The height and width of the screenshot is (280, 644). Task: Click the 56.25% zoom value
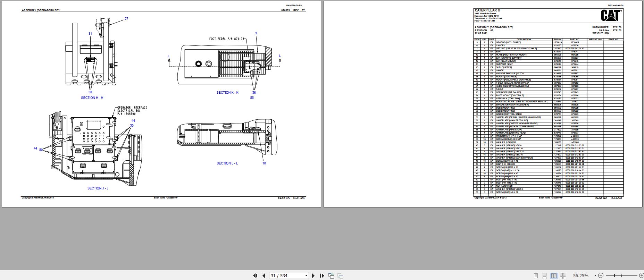580,275
